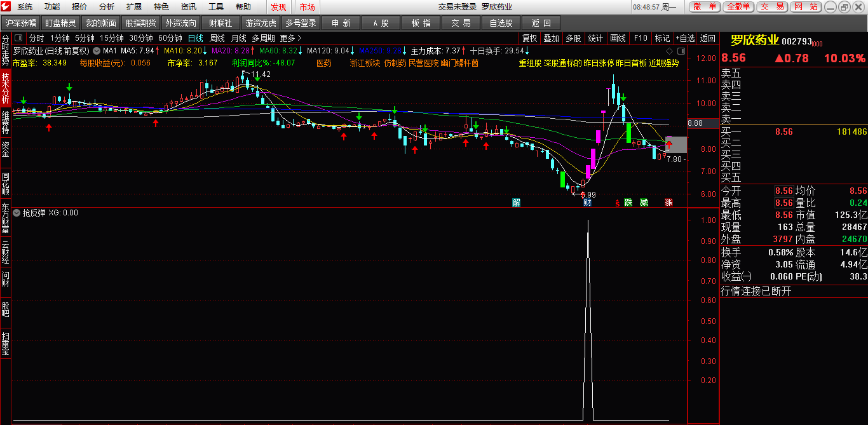The width and height of the screenshot is (868, 425).
Task: Select the 15分钟 period tab
Action: 112,38
